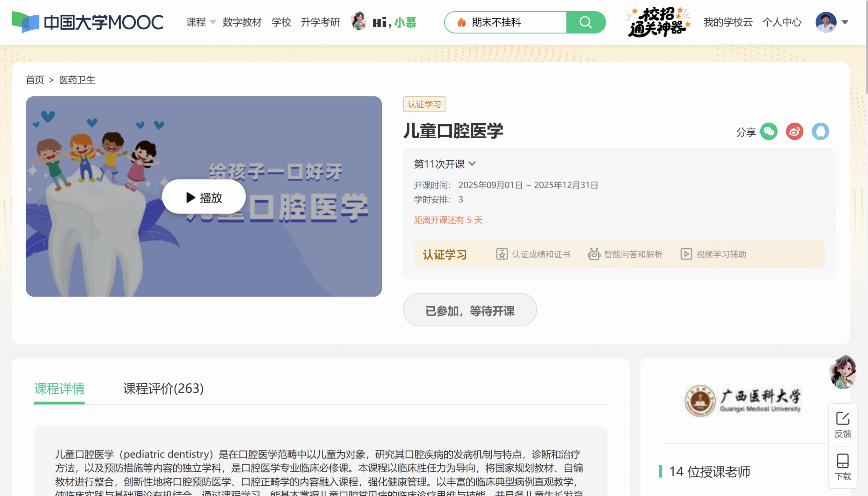Share course via WeChat icon
This screenshot has height=496, width=868.
(769, 132)
